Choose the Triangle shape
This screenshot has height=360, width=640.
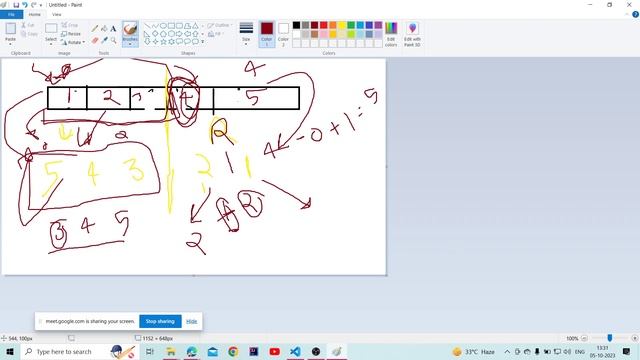[x=196, y=26]
